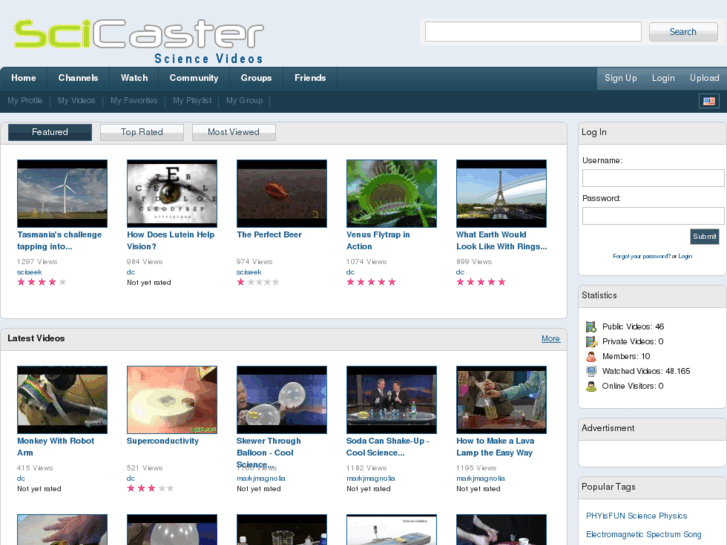Open the Friends menu item
The width and height of the screenshot is (727, 545).
pos(310,78)
